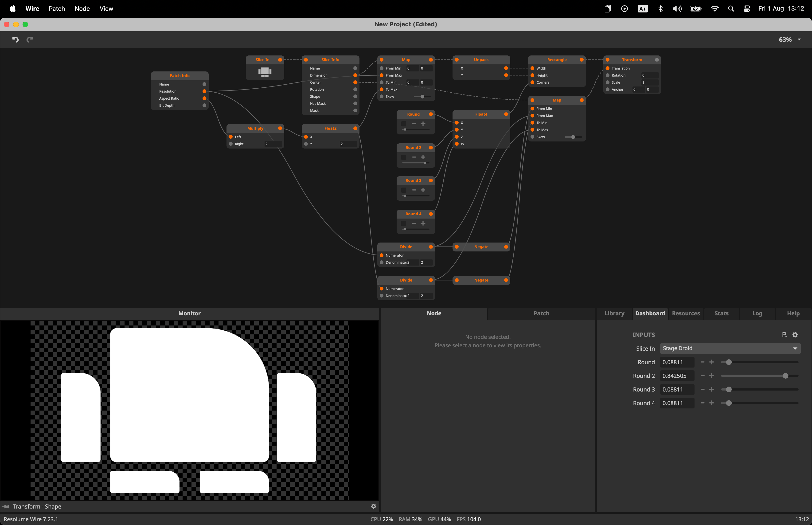
Task: Open the Monitor settings gear
Action: click(373, 506)
